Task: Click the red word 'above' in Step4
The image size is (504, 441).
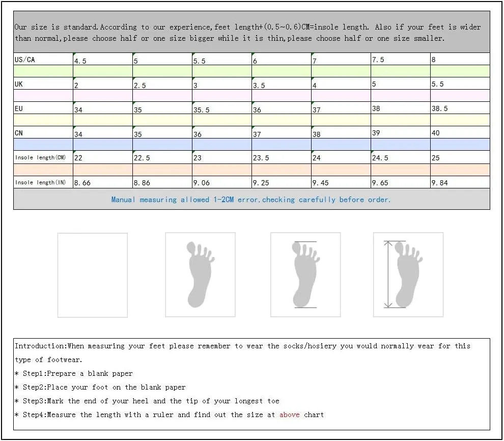Action: pos(289,415)
